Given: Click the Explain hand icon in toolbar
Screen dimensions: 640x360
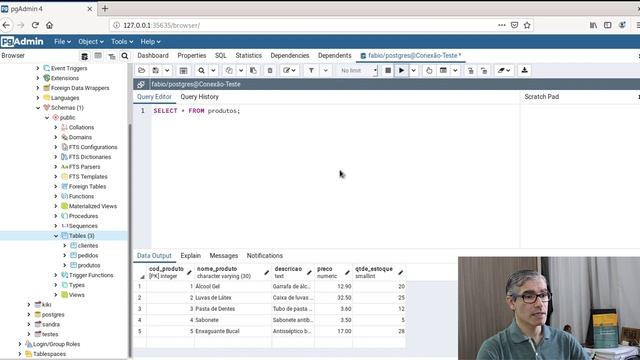Looking at the screenshot, I should pyautogui.click(x=429, y=70).
